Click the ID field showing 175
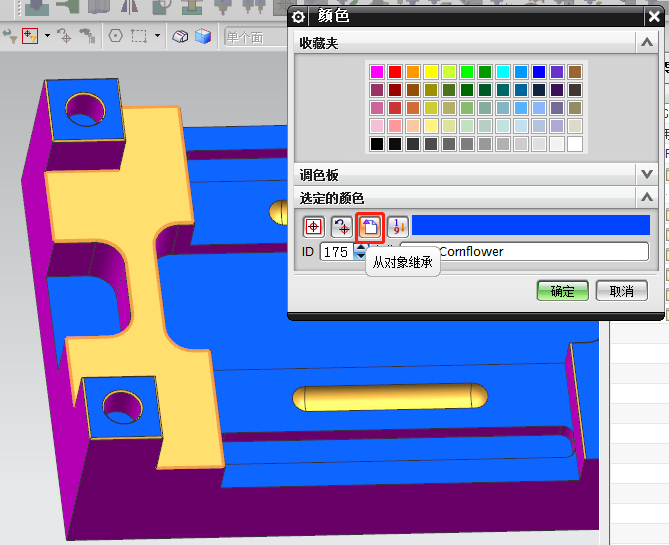Image resolution: width=669 pixels, height=545 pixels. tap(337, 252)
